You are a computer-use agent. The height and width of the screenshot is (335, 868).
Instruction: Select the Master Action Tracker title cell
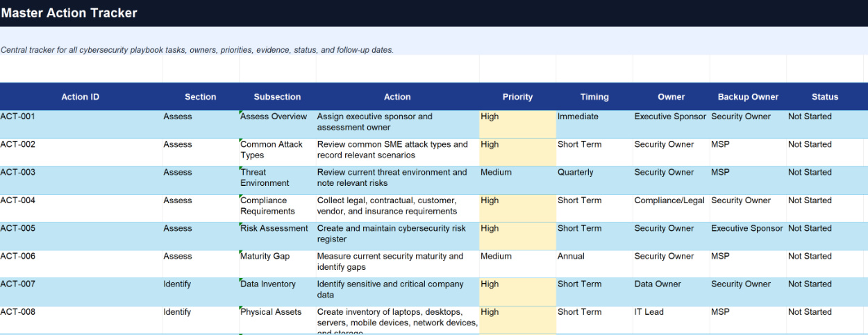click(x=434, y=13)
